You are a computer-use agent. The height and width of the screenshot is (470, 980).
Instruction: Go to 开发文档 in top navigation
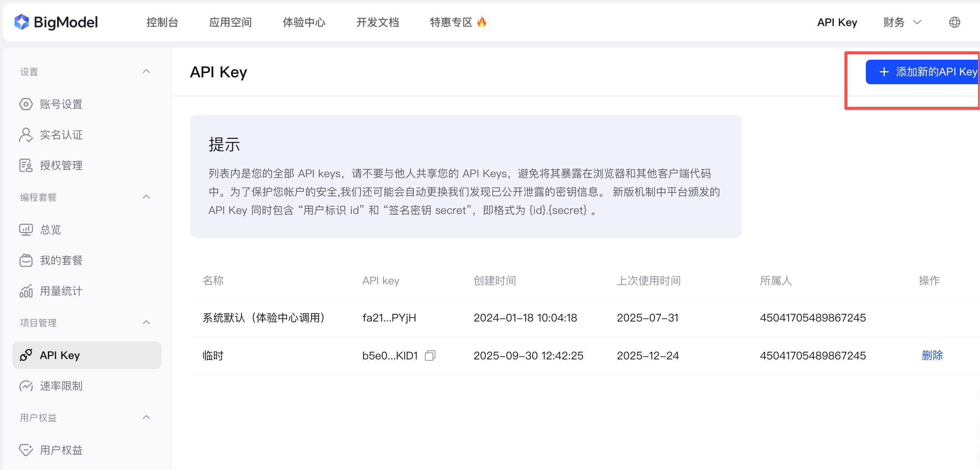(377, 22)
